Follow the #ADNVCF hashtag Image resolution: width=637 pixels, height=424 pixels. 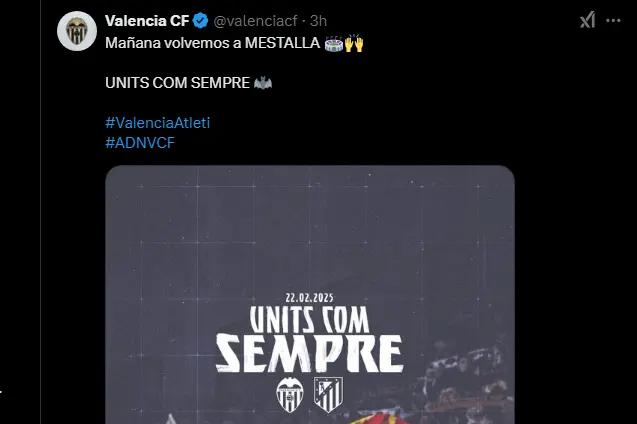click(140, 143)
